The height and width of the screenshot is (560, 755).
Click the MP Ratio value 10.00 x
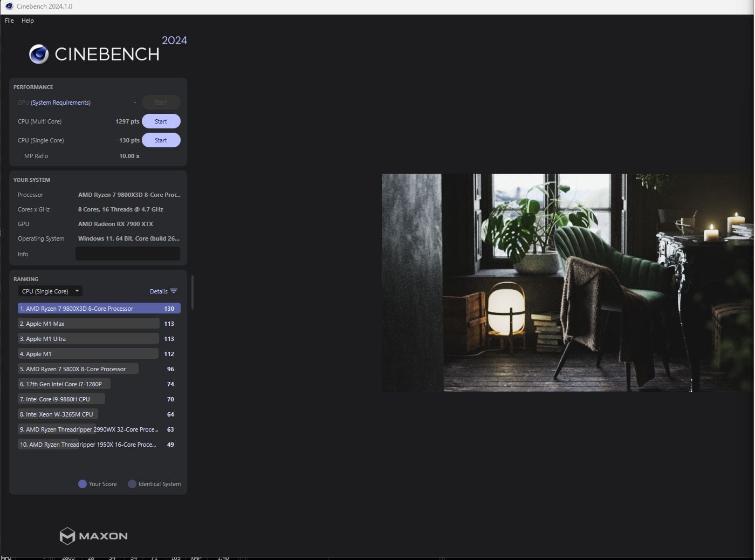[129, 156]
